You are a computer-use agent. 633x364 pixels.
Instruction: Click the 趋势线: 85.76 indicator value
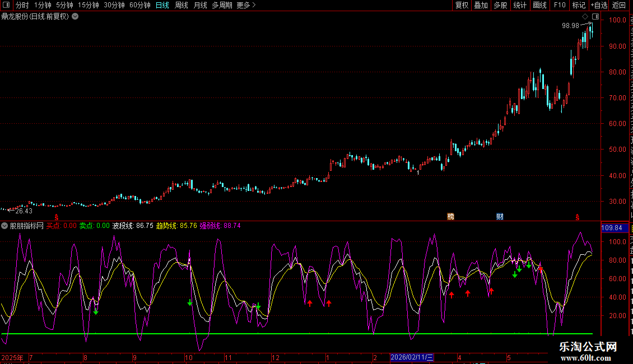176,226
